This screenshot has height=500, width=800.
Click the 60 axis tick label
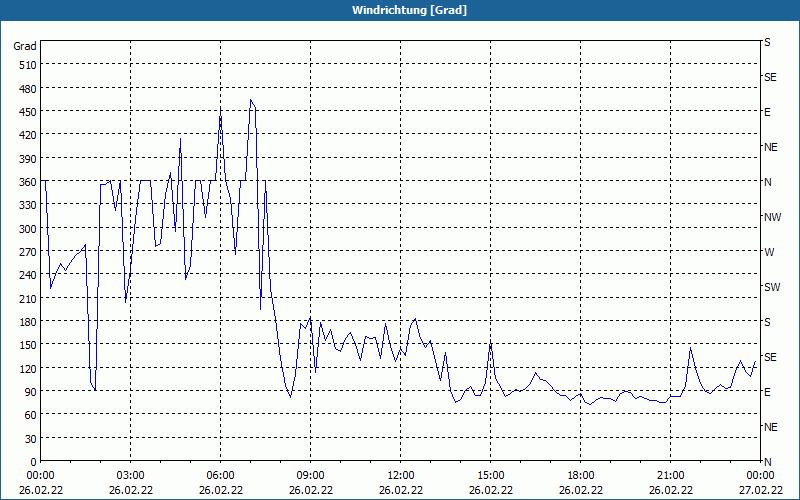[30, 415]
